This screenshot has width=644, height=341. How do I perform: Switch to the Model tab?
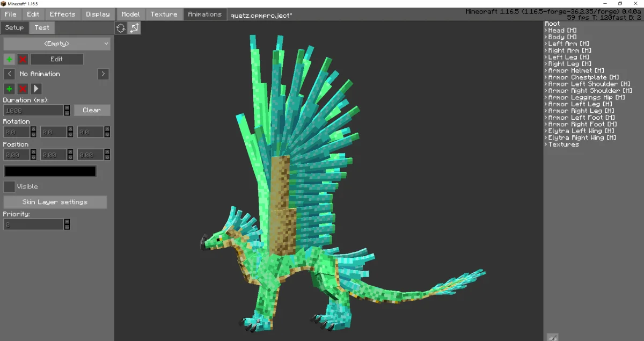pyautogui.click(x=130, y=14)
